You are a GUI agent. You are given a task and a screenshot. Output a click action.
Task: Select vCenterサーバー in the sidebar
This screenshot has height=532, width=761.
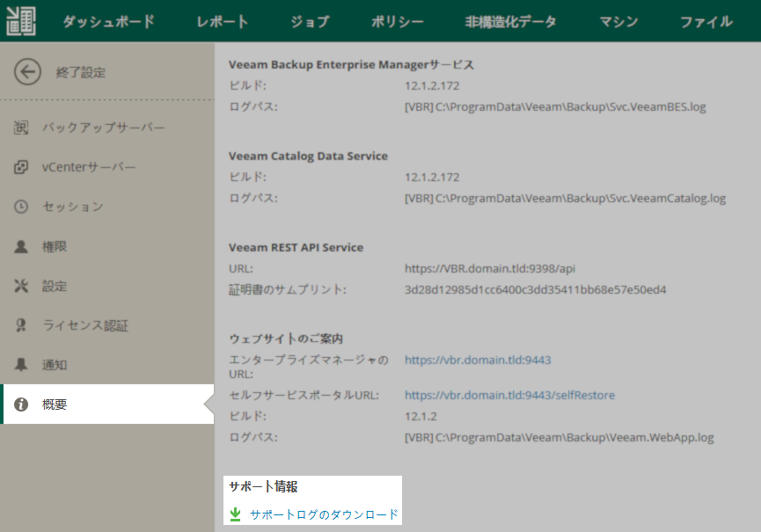(x=106, y=167)
